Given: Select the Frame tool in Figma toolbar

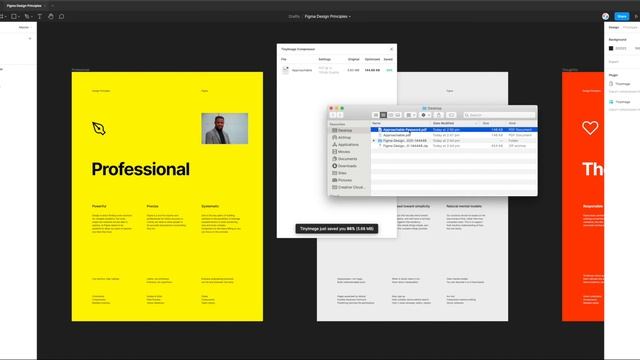Looking at the screenshot, I should pyautogui.click(x=2, y=16).
